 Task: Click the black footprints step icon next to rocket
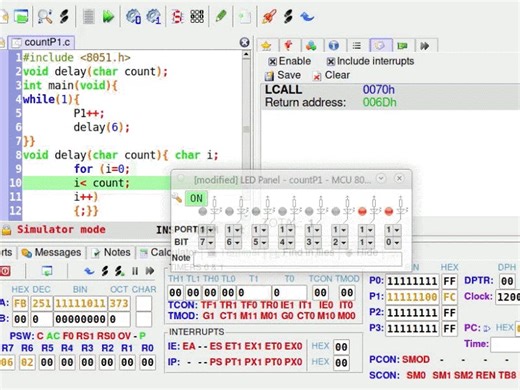click(289, 16)
